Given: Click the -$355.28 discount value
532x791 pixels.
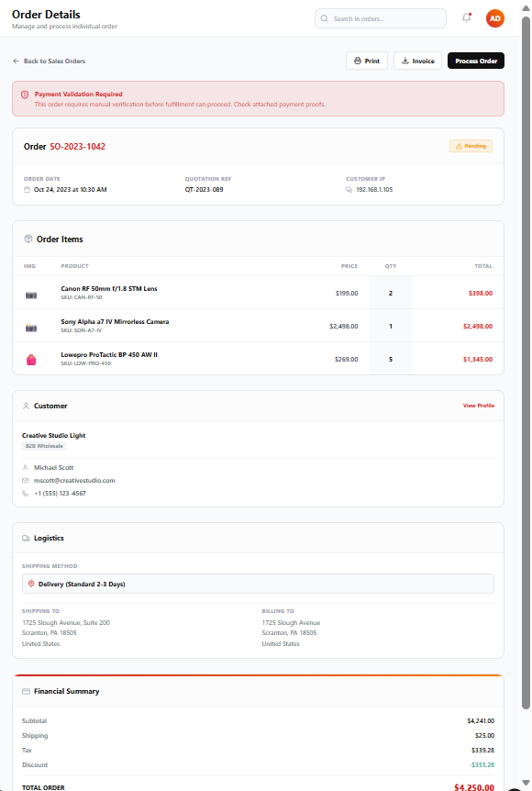Looking at the screenshot, I should 482,764.
